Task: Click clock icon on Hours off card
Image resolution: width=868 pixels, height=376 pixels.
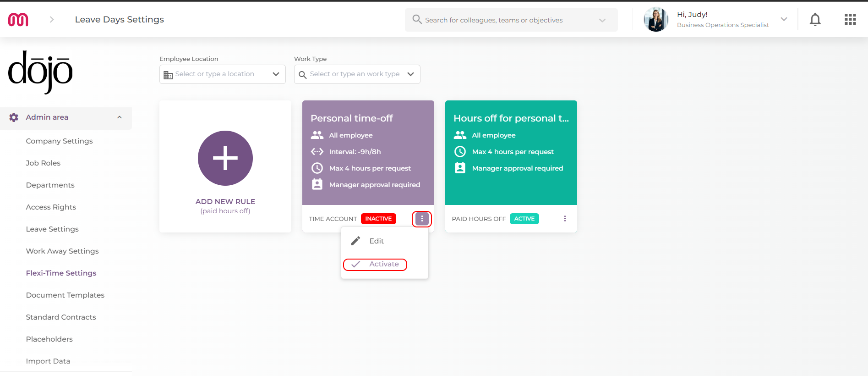Action: coord(460,152)
